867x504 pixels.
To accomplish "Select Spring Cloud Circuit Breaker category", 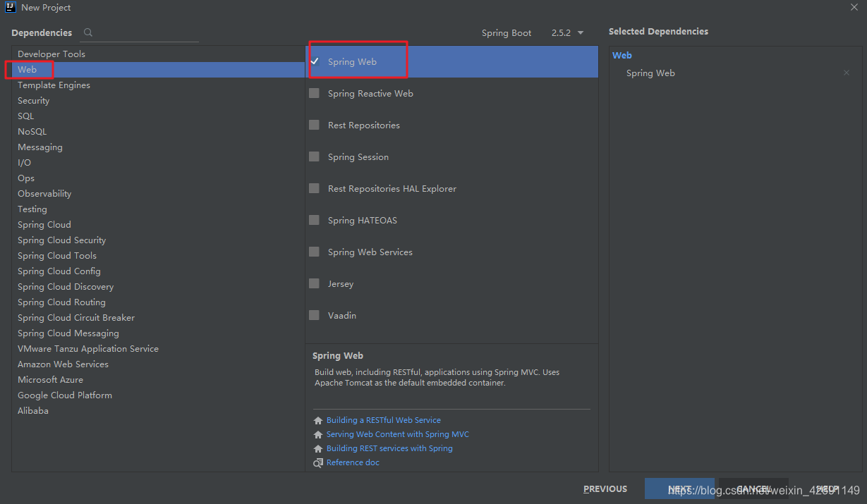I will tap(158, 318).
